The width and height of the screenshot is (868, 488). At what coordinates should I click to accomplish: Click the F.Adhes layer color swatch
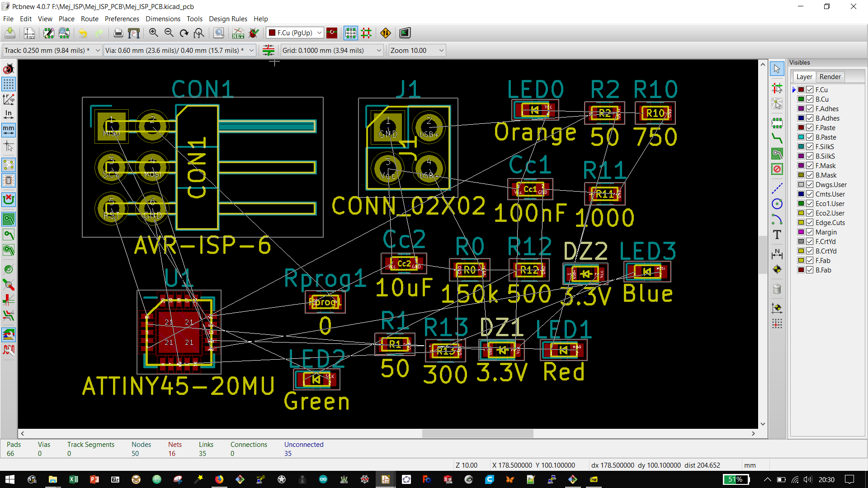pyautogui.click(x=801, y=109)
